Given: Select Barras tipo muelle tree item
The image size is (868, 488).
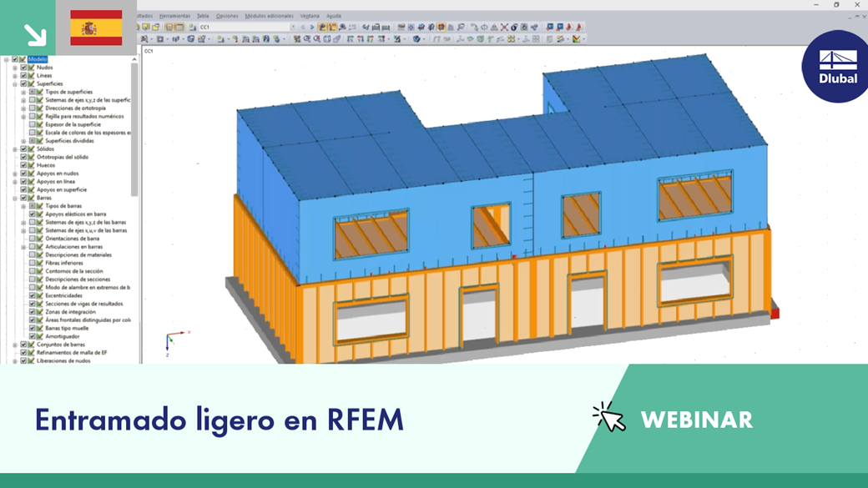Looking at the screenshot, I should tap(67, 328).
